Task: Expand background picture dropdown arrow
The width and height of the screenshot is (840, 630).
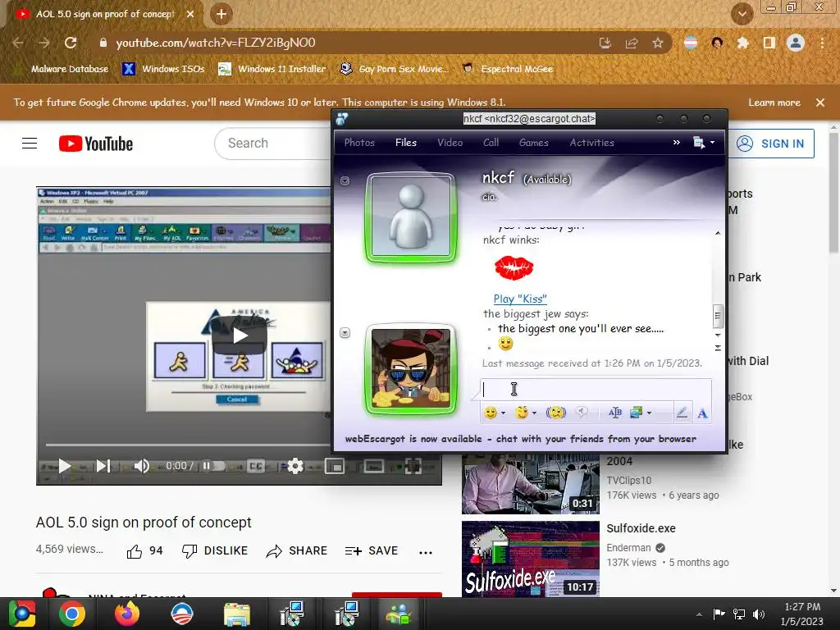Action: [650, 413]
